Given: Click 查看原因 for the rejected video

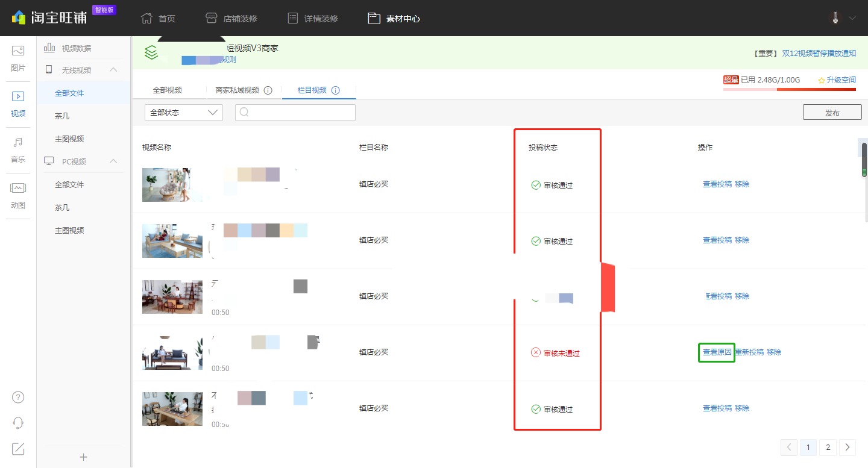Looking at the screenshot, I should tap(717, 352).
